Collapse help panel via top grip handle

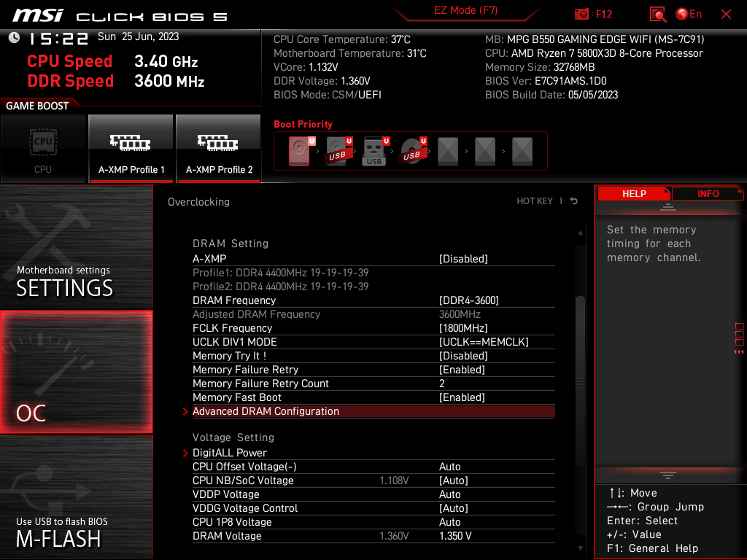pyautogui.click(x=668, y=207)
